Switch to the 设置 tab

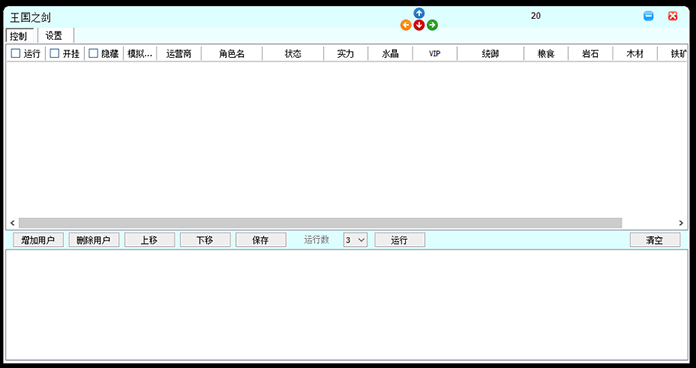coord(54,36)
